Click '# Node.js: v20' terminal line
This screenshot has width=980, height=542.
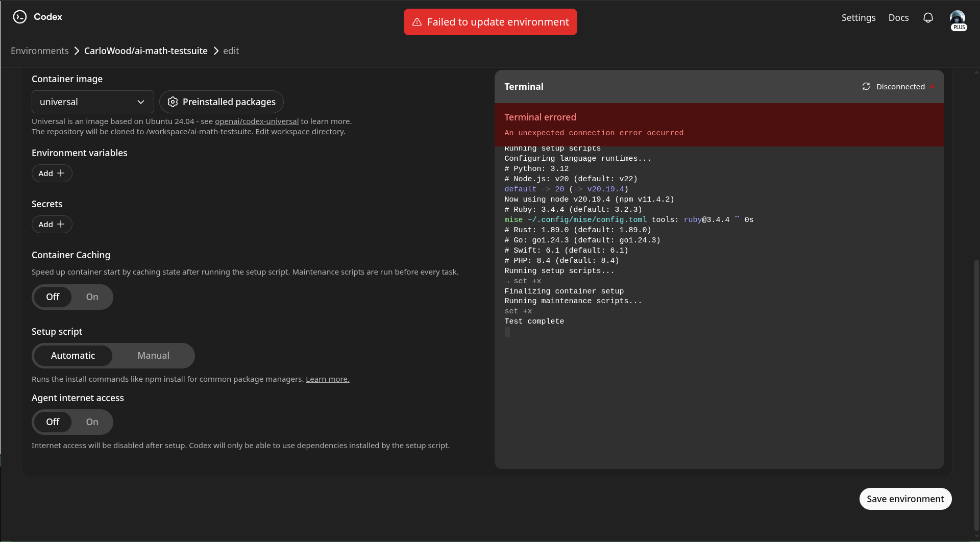point(571,179)
